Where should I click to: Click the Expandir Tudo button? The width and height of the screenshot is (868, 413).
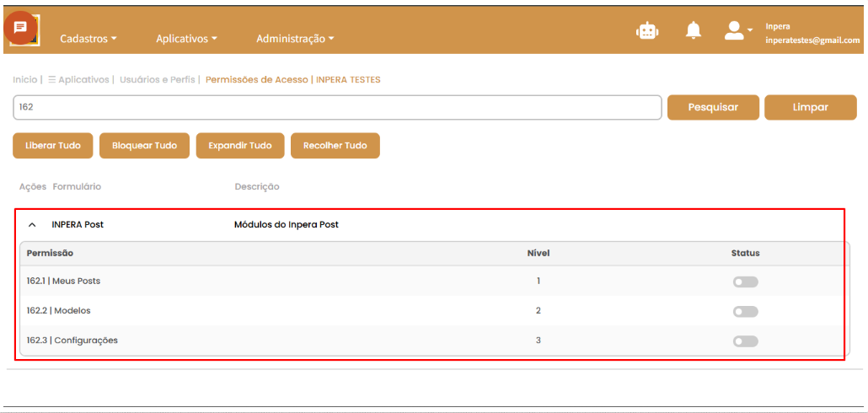point(239,146)
